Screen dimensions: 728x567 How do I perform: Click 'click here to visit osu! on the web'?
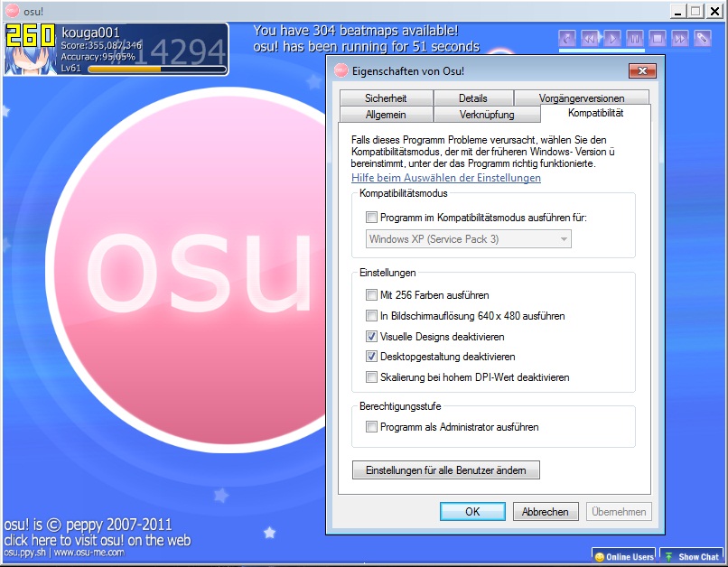point(98,540)
